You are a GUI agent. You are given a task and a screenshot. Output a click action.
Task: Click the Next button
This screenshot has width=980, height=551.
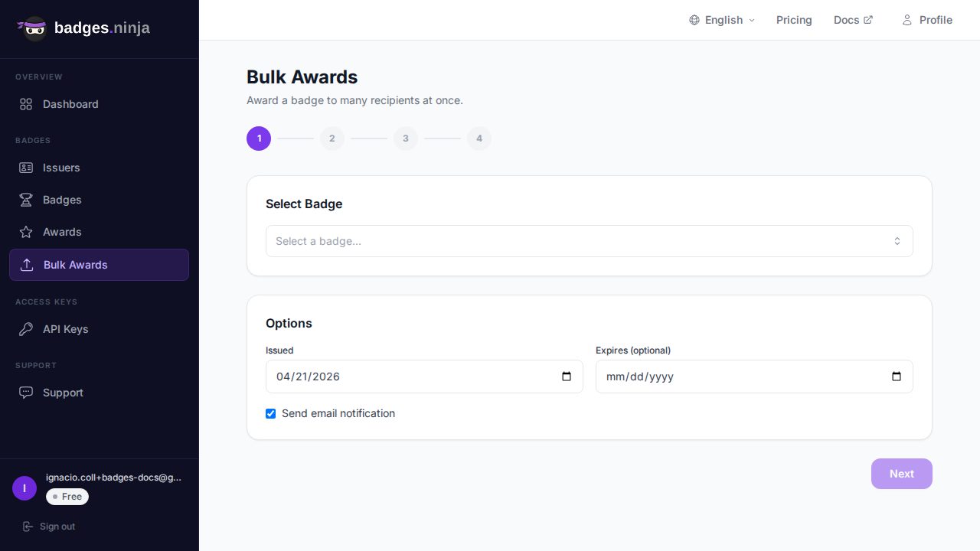coord(901,474)
